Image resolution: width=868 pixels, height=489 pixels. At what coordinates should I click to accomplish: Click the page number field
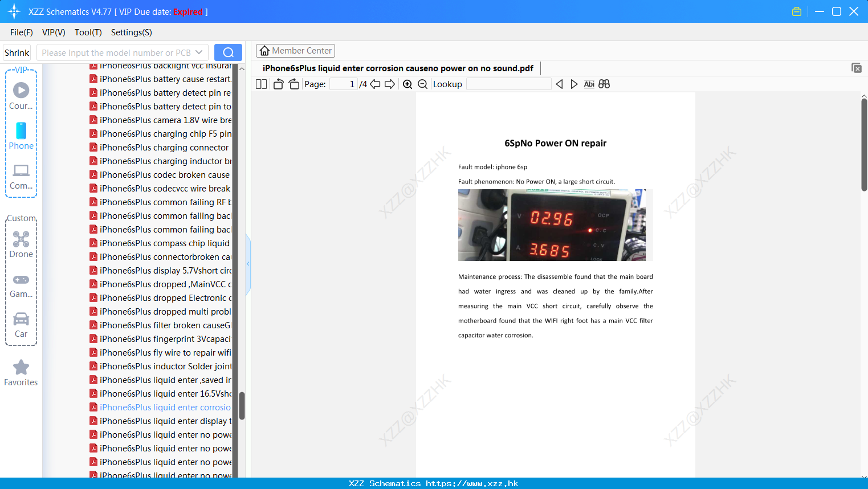pos(344,84)
